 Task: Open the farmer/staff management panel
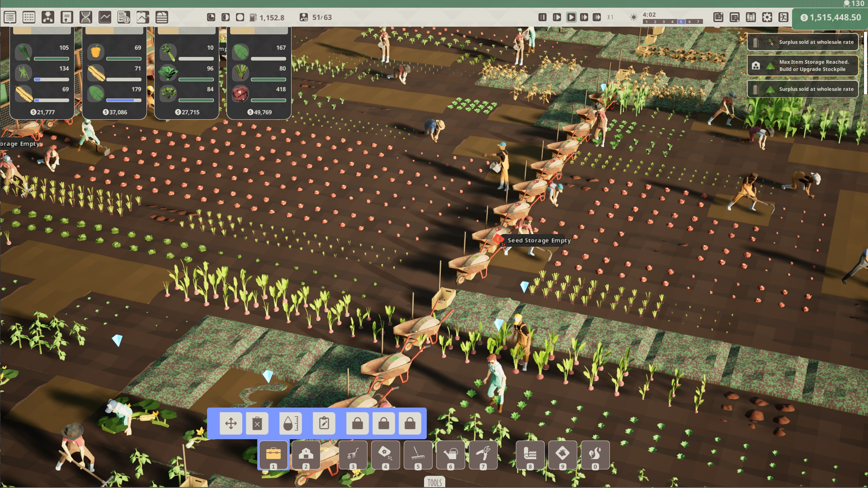[x=47, y=17]
